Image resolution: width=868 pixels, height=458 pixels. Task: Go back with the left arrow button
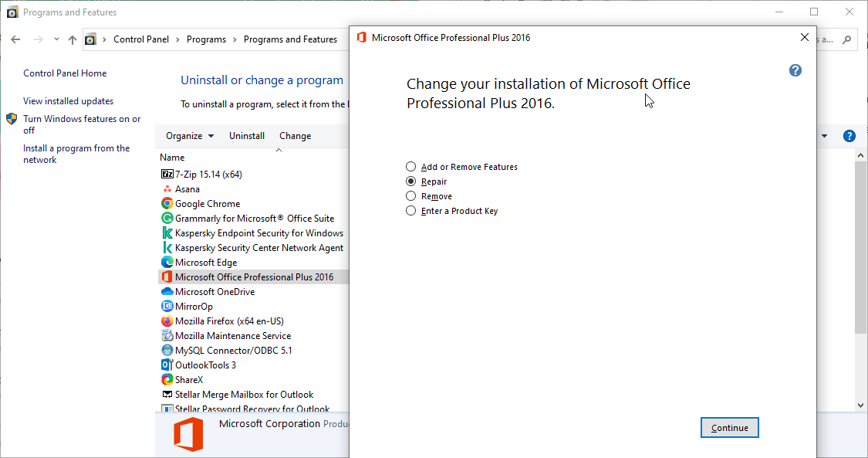(x=15, y=39)
